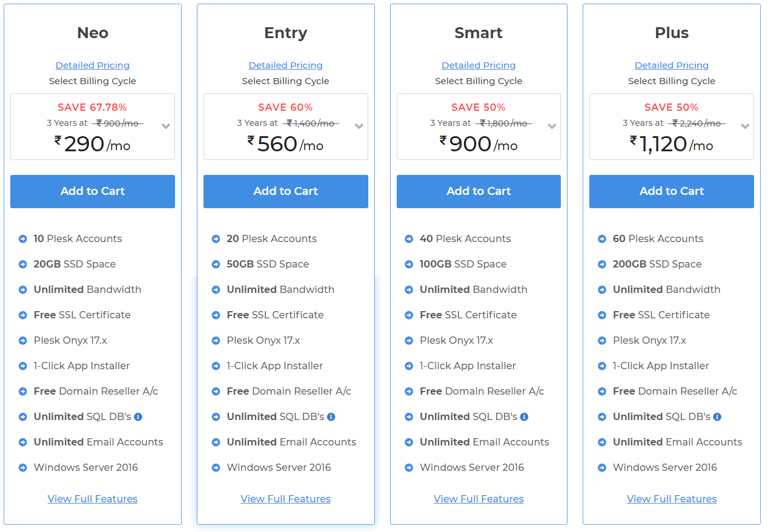The height and width of the screenshot is (532, 768).
Task: Open Detailed Pricing for Plus plan
Action: click(672, 65)
